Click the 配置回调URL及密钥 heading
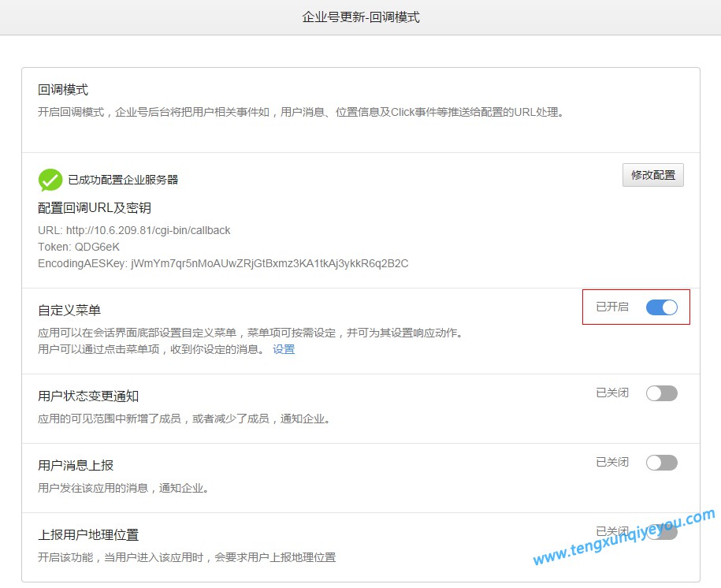Viewport: 721px width, 588px height. coord(95,208)
